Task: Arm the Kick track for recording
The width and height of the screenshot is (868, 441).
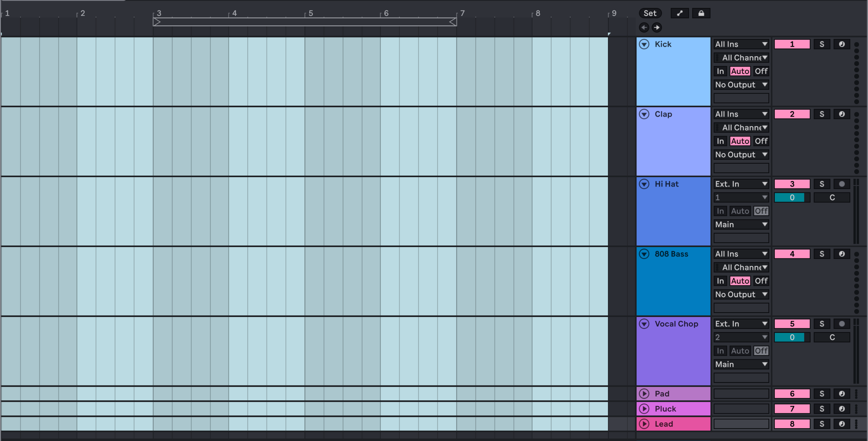Action: click(x=841, y=44)
